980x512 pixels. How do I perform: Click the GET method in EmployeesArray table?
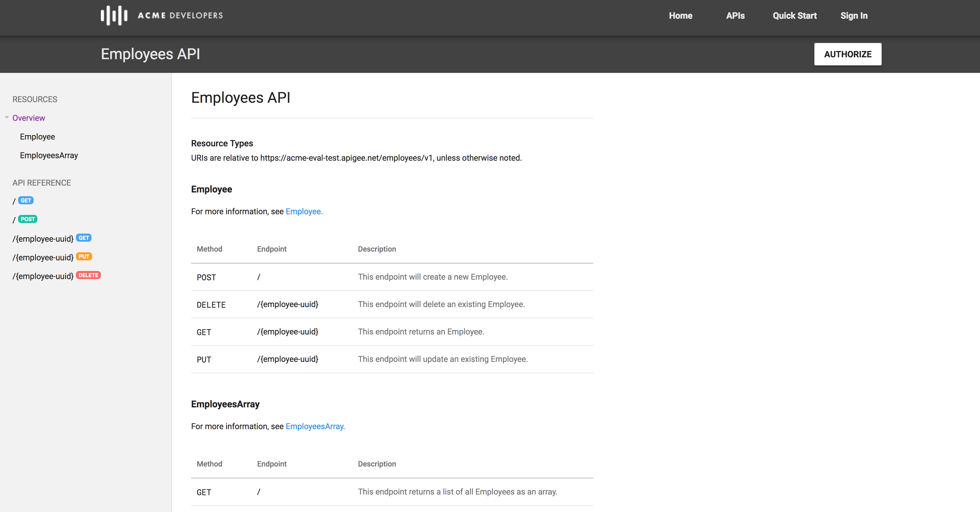tap(204, 492)
